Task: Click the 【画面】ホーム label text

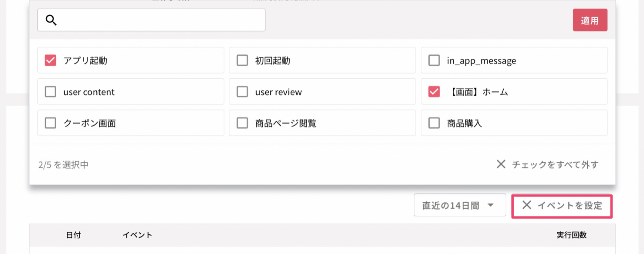Action: [x=478, y=92]
